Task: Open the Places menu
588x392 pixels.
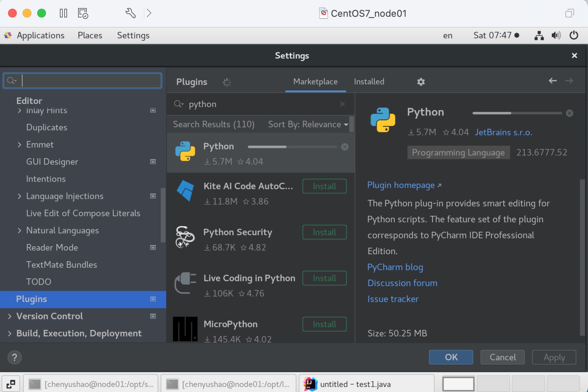Action: (90, 35)
